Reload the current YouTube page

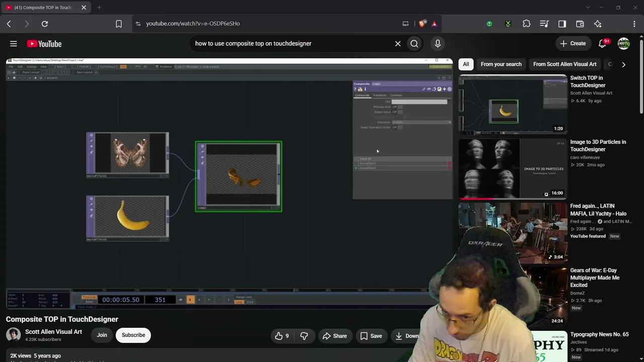point(45,24)
